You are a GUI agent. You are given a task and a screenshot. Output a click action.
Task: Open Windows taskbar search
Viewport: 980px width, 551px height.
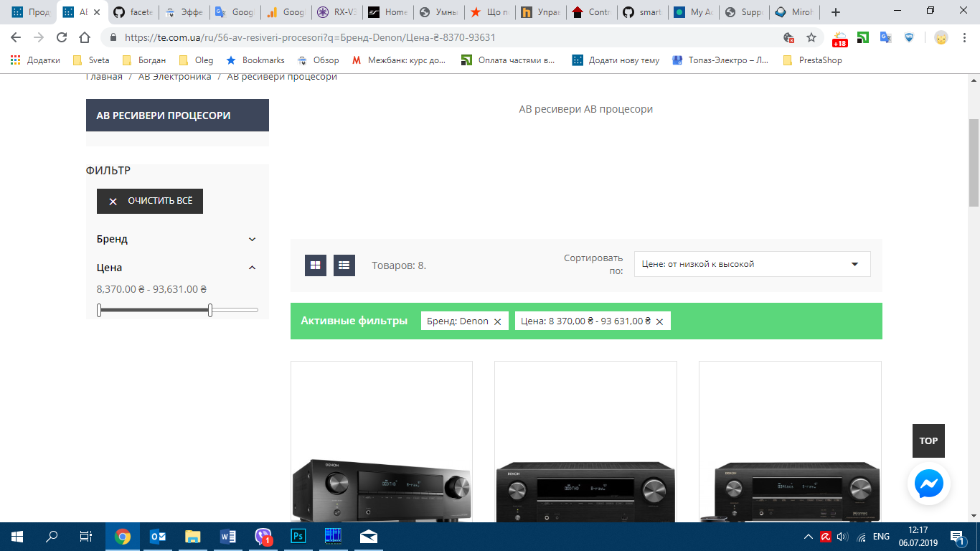pyautogui.click(x=52, y=537)
